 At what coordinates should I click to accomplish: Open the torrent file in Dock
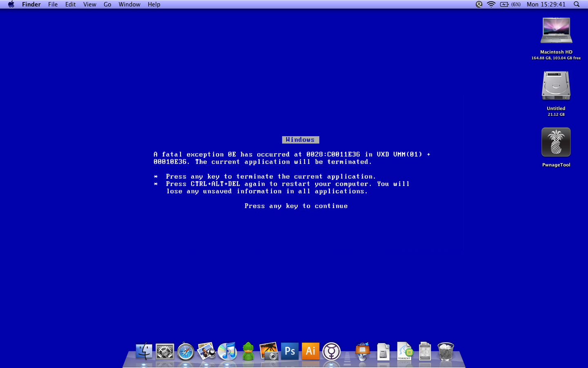(x=404, y=351)
